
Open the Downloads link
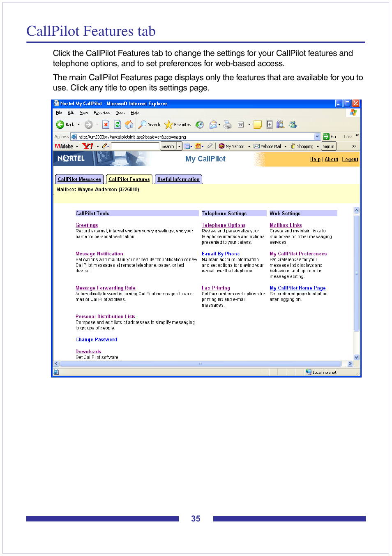point(88,352)
